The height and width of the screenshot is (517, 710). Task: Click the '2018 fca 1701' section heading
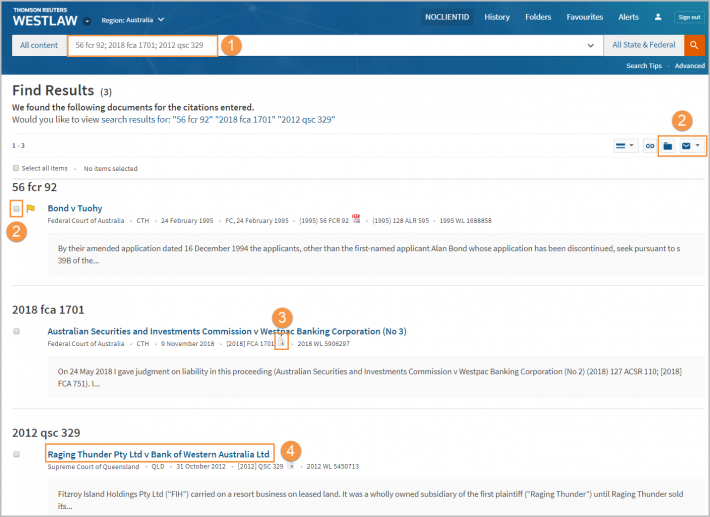tap(48, 310)
